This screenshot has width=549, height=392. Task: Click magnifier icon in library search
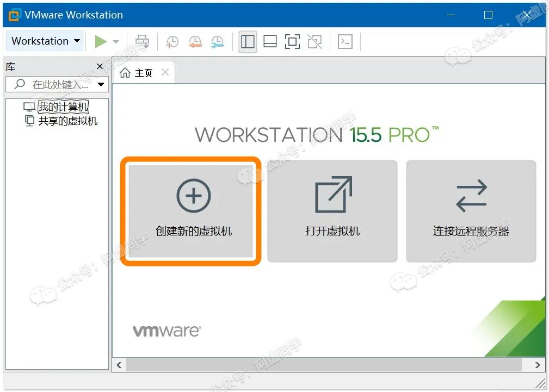[x=20, y=84]
